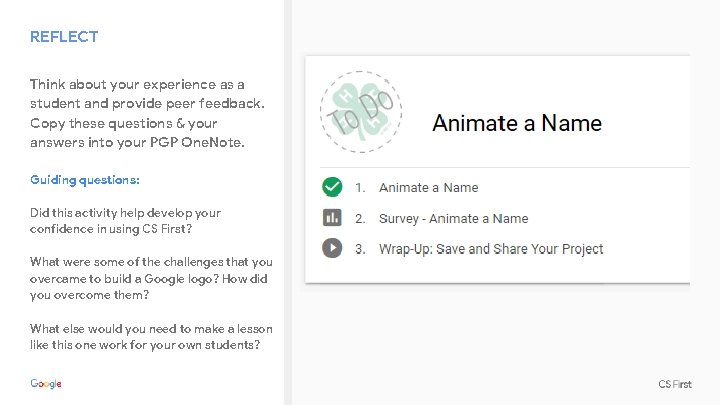Click the Guiding questions label
The image size is (720, 405).
(85, 180)
